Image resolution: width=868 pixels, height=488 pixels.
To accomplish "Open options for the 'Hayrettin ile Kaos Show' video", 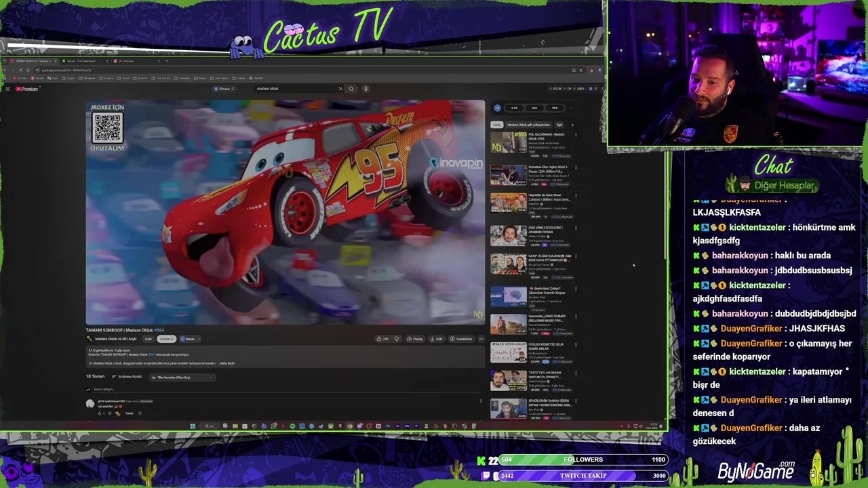I will coord(576,196).
